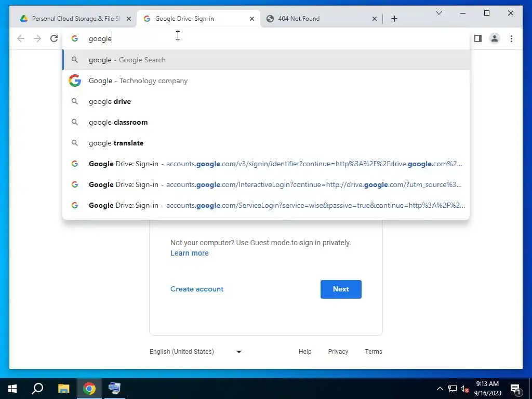Open the Terms link in footer
The image size is (532, 399).
coord(374,352)
